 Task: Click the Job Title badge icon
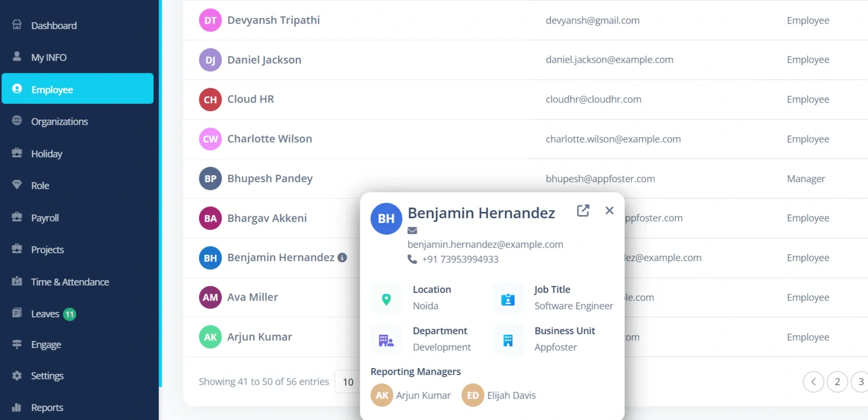(508, 300)
